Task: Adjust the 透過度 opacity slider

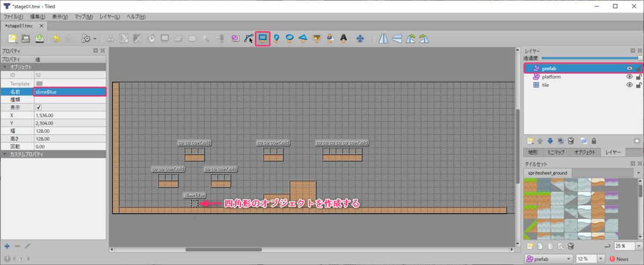Action: point(592,58)
